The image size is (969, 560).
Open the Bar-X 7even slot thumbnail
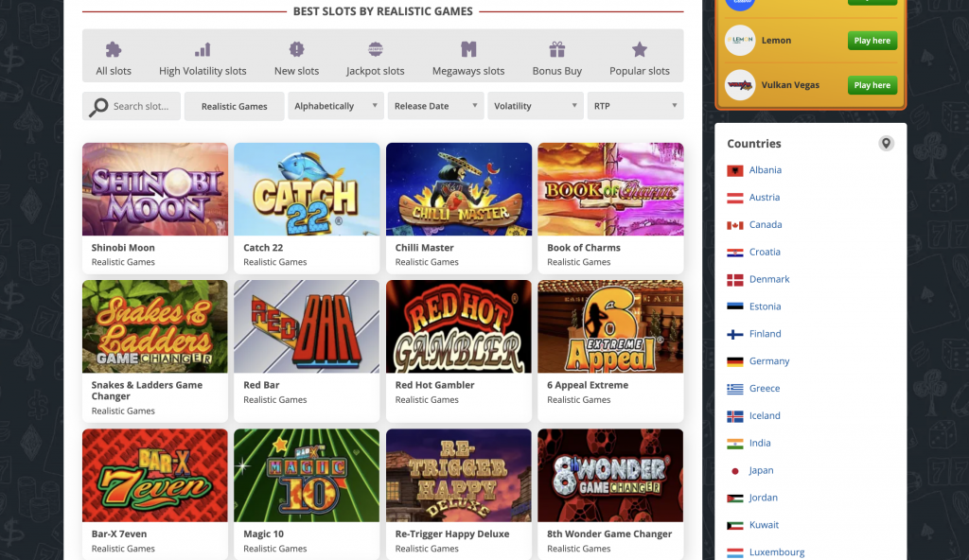pos(155,475)
